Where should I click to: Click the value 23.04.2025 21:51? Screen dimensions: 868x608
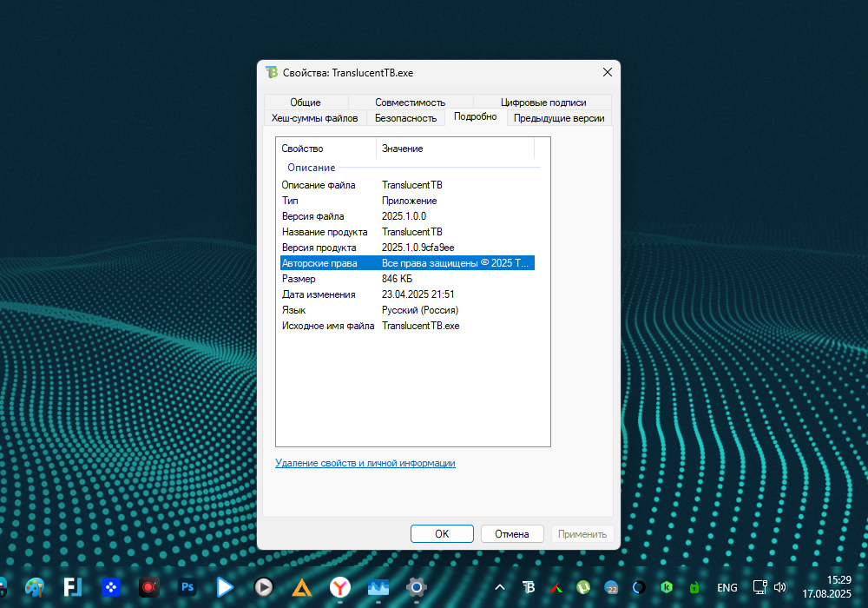[x=418, y=294]
